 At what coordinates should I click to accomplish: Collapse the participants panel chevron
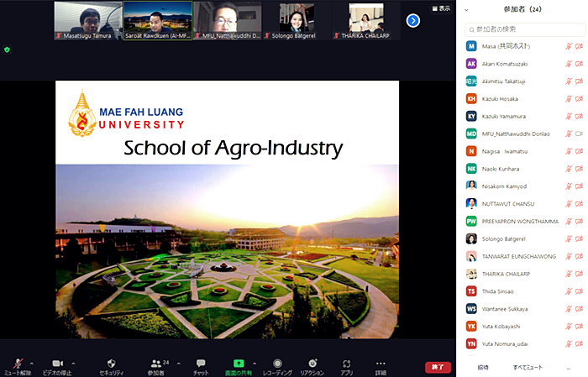466,10
